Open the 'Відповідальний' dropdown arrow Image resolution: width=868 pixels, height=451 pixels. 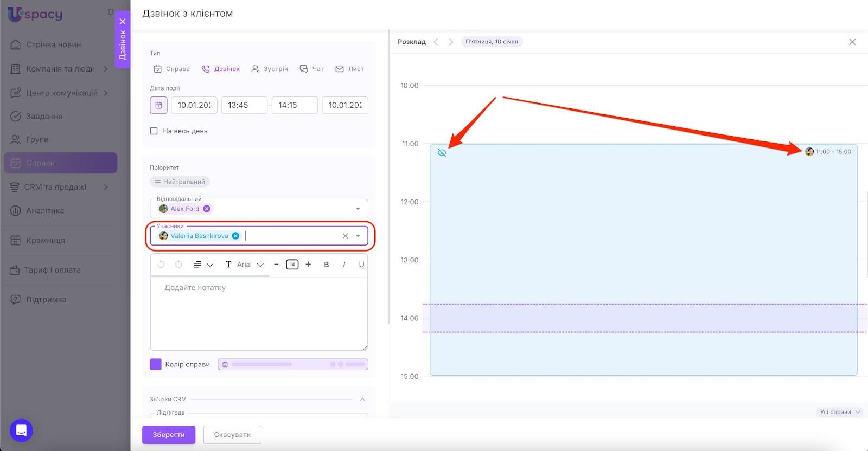358,209
